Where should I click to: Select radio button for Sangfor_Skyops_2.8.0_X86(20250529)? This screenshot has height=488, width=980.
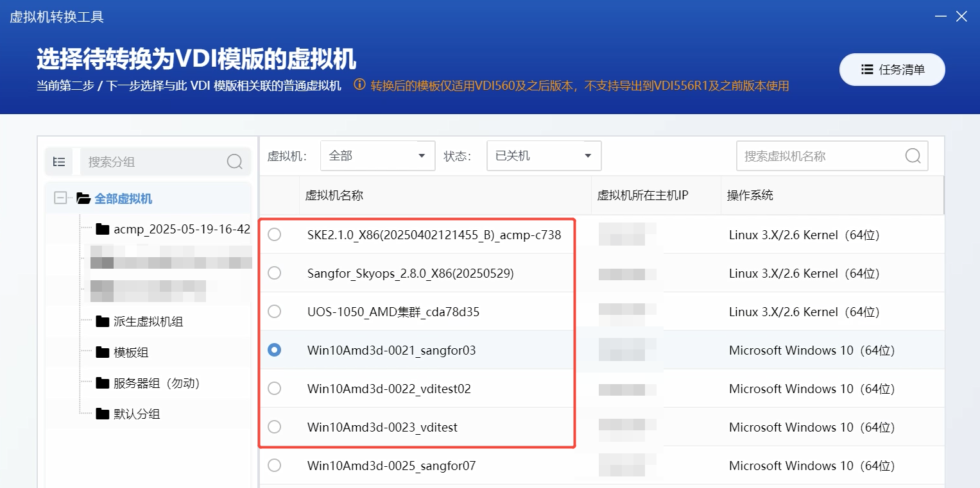[x=274, y=273]
